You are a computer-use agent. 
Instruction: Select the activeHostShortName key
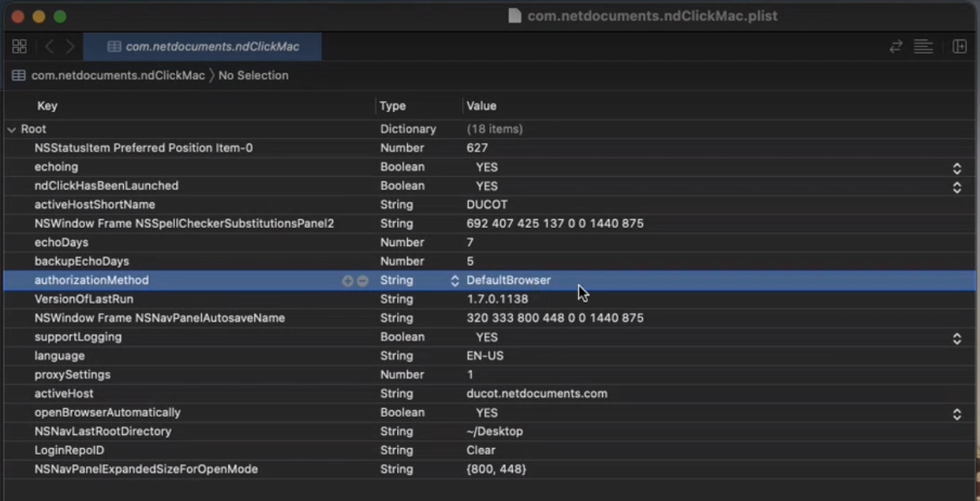click(x=95, y=205)
